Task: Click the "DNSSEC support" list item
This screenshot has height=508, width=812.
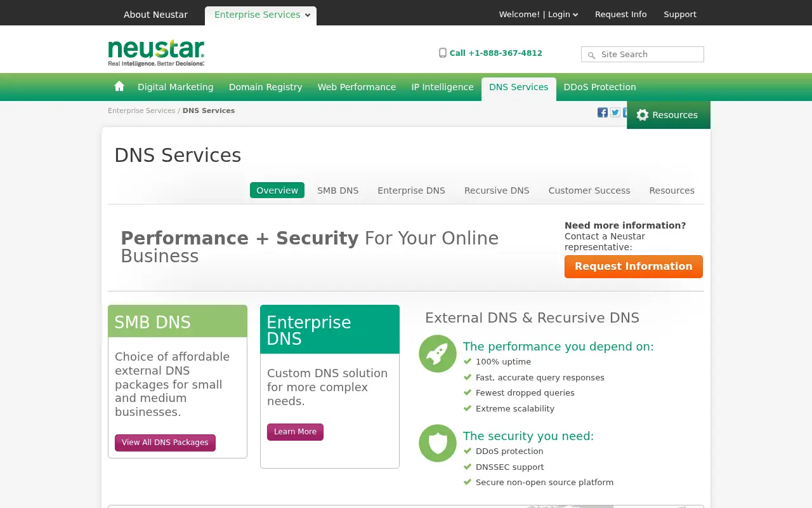Action: pos(510,467)
